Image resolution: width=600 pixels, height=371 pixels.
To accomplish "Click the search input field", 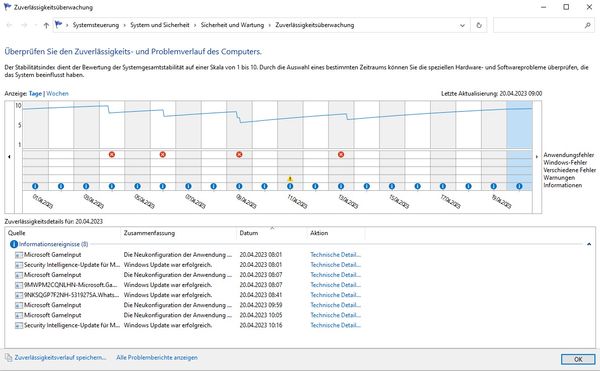I will tap(539, 25).
